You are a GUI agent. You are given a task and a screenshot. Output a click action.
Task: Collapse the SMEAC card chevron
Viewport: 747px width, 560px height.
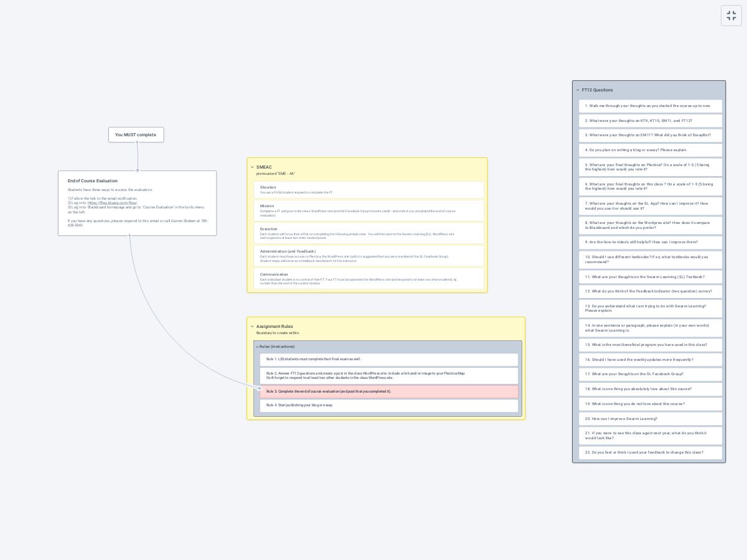tap(252, 167)
